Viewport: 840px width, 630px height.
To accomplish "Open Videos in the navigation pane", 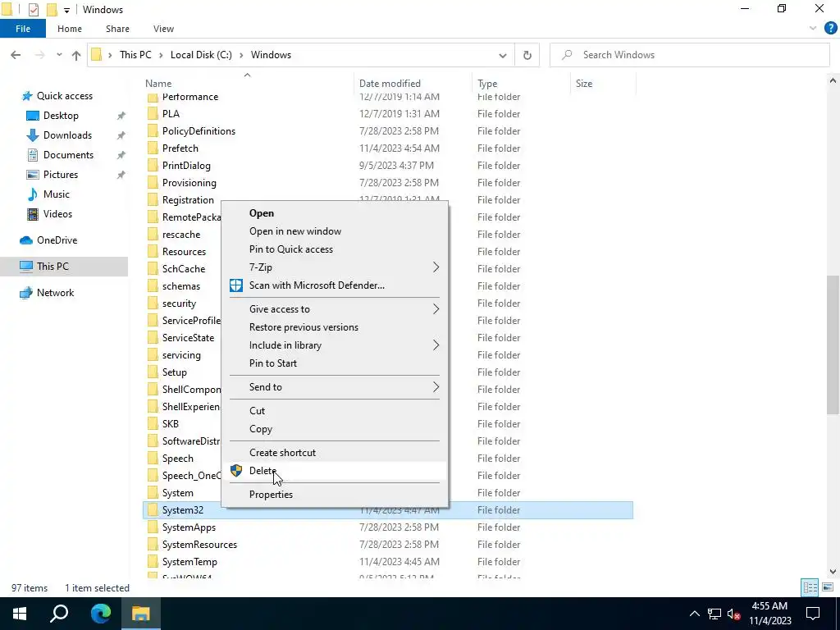I will pos(57,214).
